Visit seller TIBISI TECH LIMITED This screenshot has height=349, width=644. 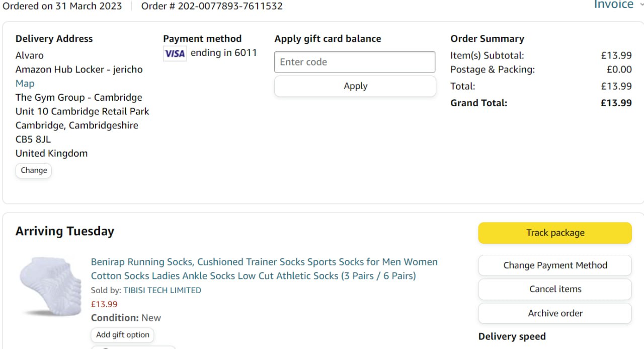coord(162,290)
